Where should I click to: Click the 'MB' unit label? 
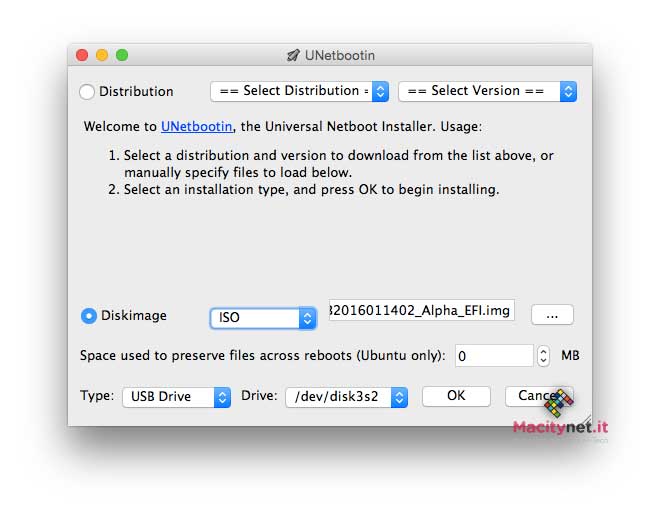coord(570,356)
